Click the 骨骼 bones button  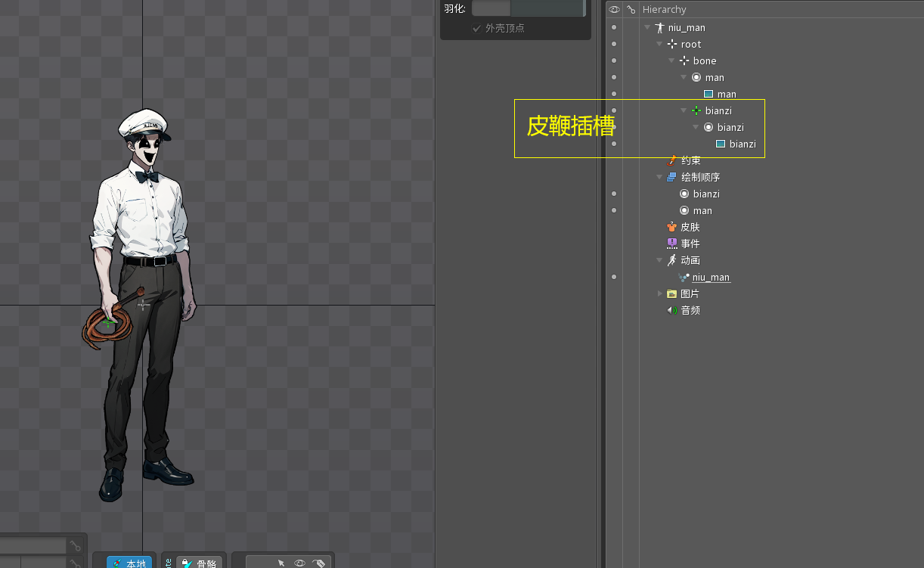(200, 563)
